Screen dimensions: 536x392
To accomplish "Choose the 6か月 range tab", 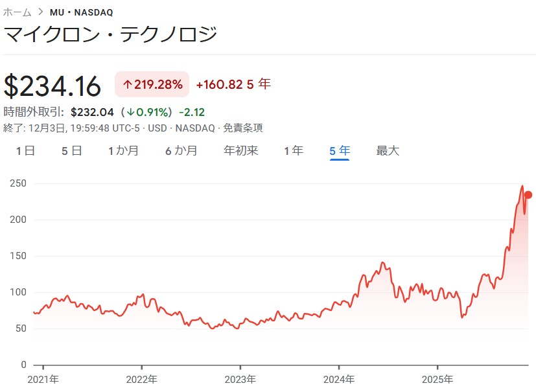I will pyautogui.click(x=181, y=151).
